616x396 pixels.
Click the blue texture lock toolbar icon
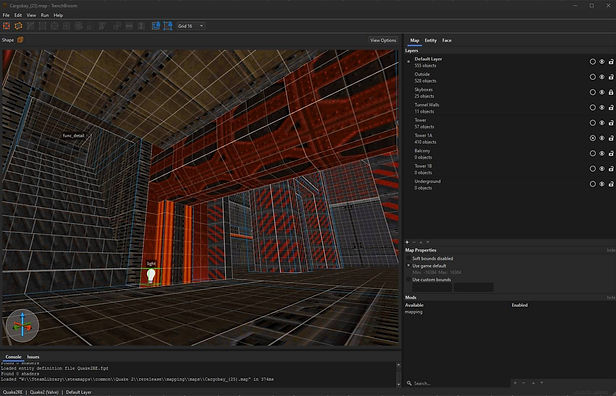pos(156,26)
